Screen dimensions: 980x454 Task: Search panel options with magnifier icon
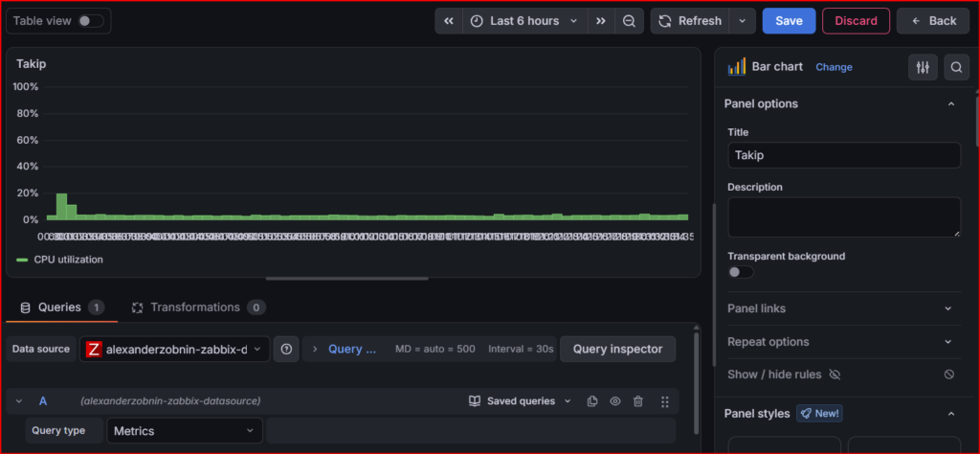click(956, 67)
